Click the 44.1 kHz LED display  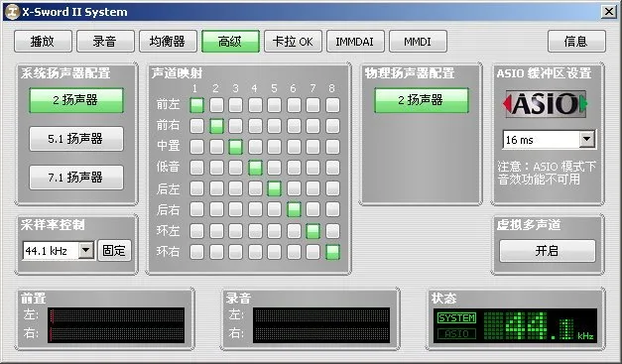point(539,326)
